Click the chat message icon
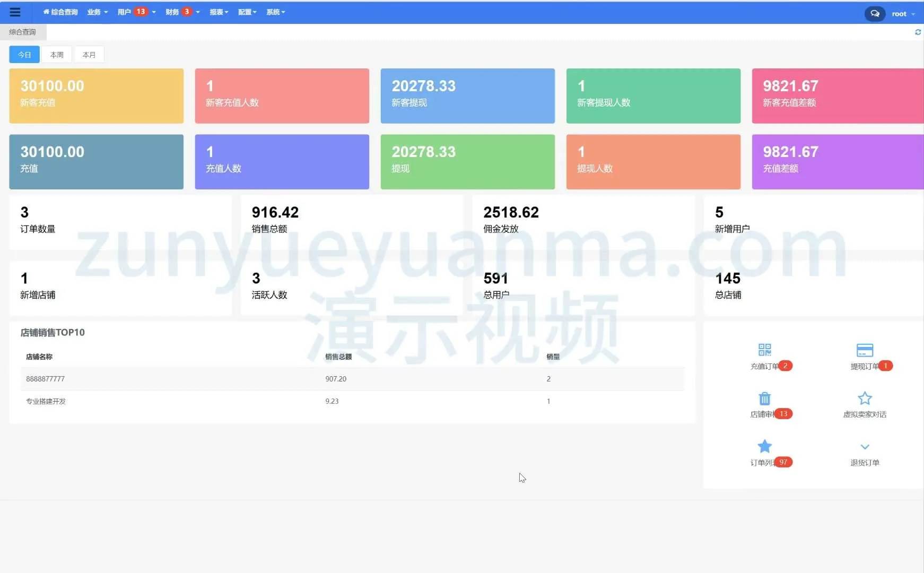The image size is (924, 573). tap(875, 14)
